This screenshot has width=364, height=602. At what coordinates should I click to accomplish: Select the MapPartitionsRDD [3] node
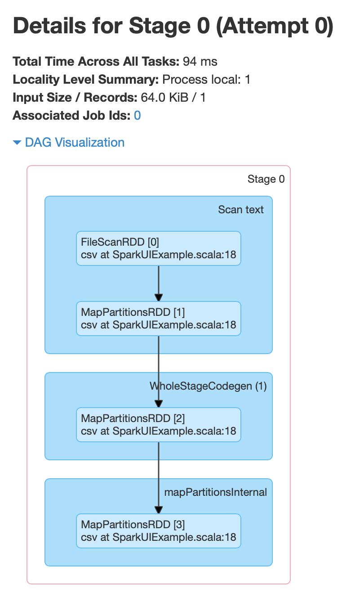pos(159,531)
